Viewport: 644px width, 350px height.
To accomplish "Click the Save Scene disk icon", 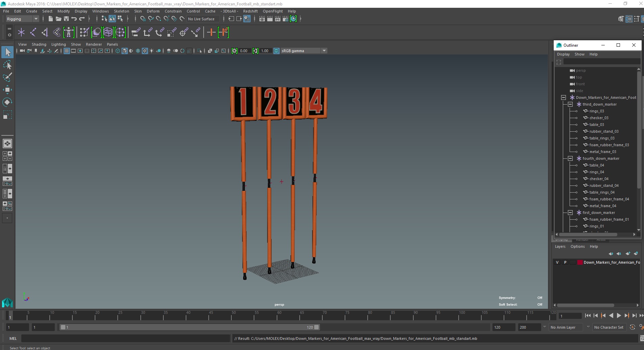I will pyautogui.click(x=66, y=19).
